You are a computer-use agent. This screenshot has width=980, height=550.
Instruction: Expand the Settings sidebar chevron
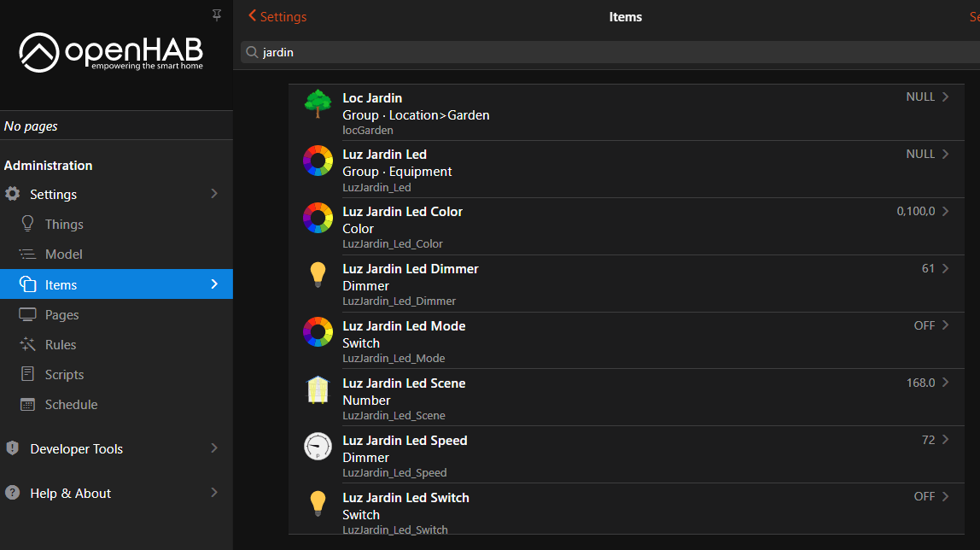(214, 194)
